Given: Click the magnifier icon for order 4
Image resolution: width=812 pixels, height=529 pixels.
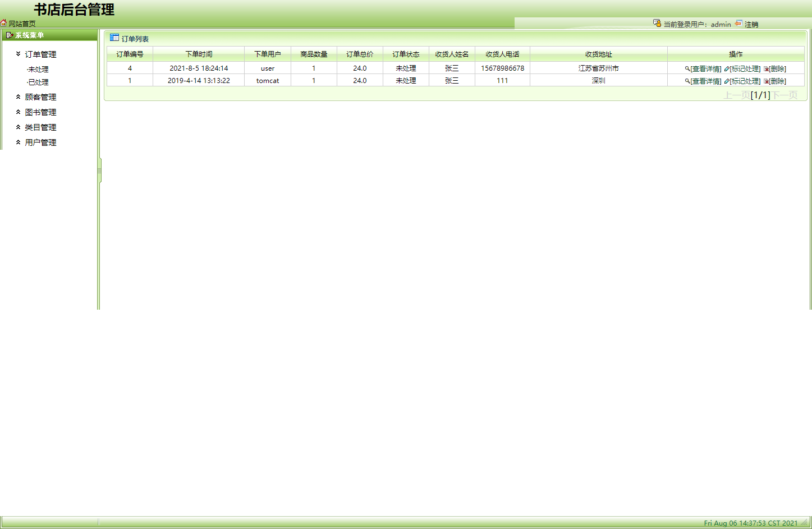Looking at the screenshot, I should 687,69.
